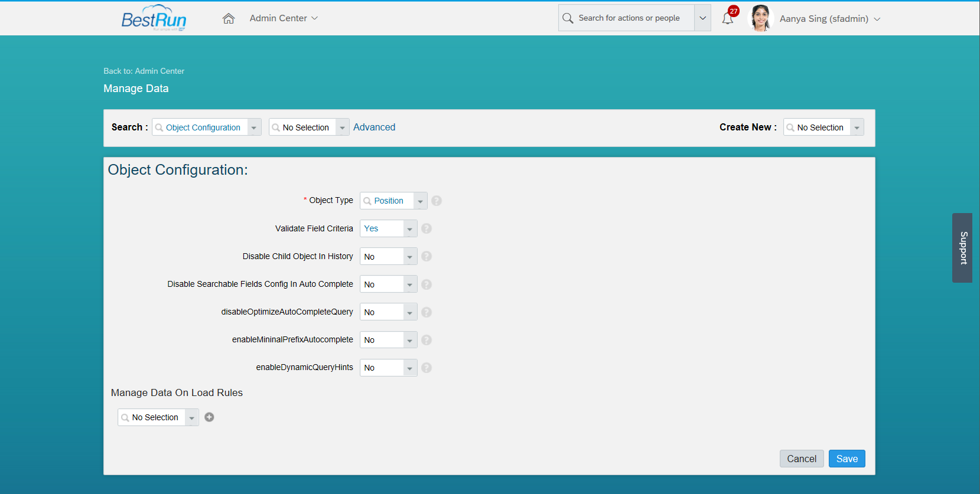
Task: Add an on load rule with plus icon
Action: [209, 417]
